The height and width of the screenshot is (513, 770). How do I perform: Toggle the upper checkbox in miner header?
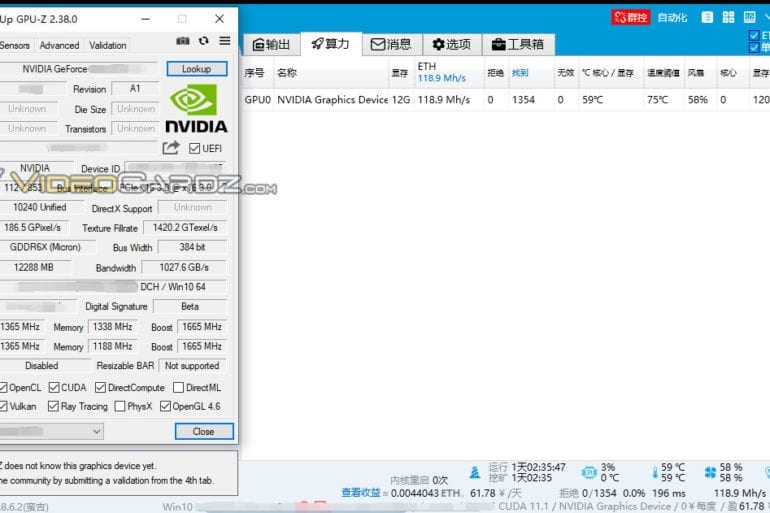pyautogui.click(x=754, y=35)
